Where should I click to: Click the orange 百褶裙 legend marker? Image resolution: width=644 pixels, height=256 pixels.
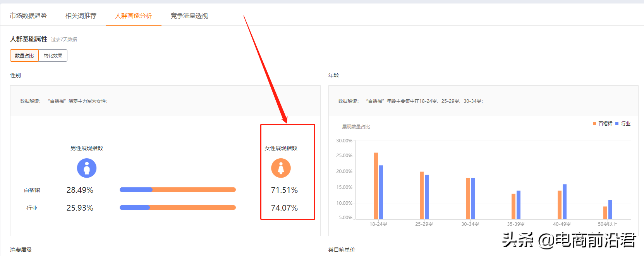click(x=594, y=123)
